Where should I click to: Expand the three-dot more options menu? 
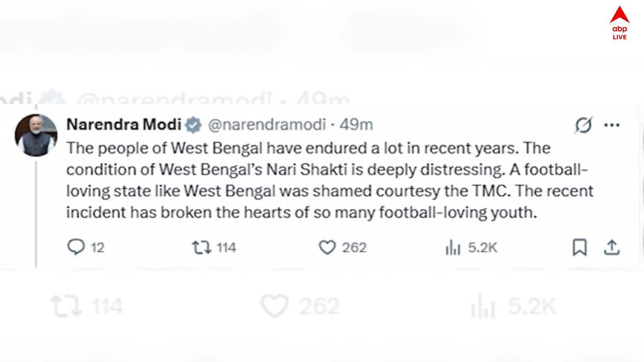(x=612, y=125)
